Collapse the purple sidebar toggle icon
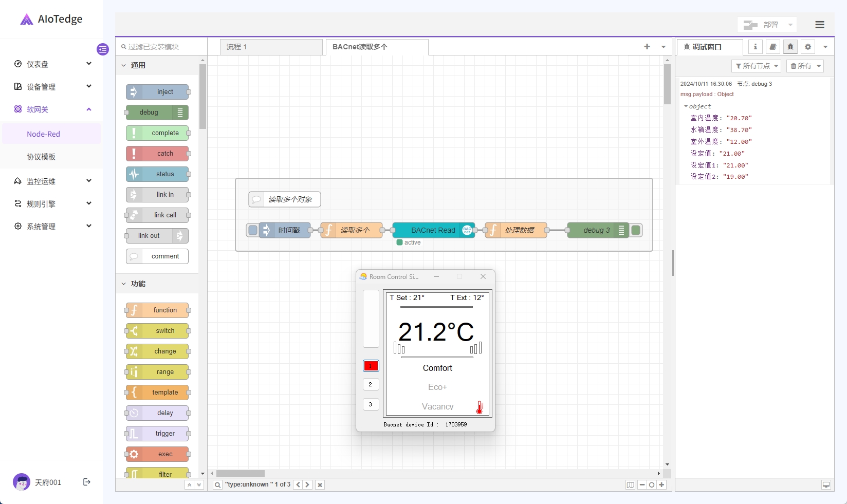 click(x=103, y=49)
